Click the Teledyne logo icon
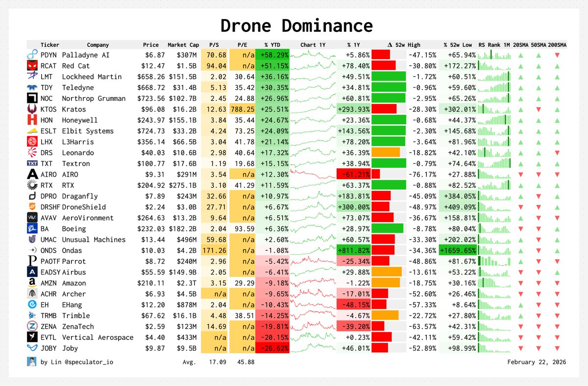Viewport: 588px width, 386px height. pos(32,87)
